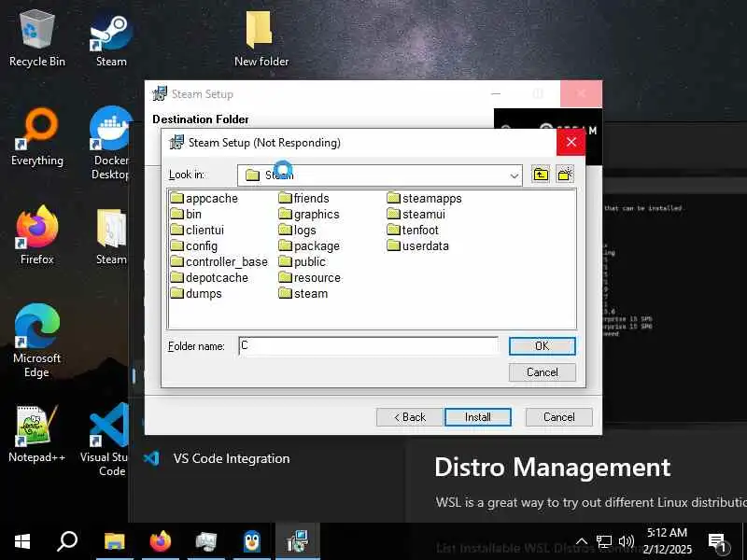Click the Folder name input field
The width and height of the screenshot is (747, 560).
(x=368, y=345)
